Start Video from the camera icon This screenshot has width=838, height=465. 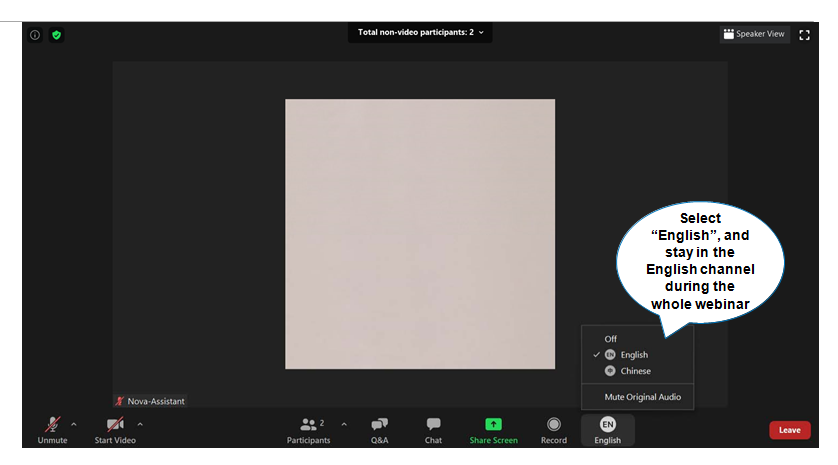[x=115, y=425]
